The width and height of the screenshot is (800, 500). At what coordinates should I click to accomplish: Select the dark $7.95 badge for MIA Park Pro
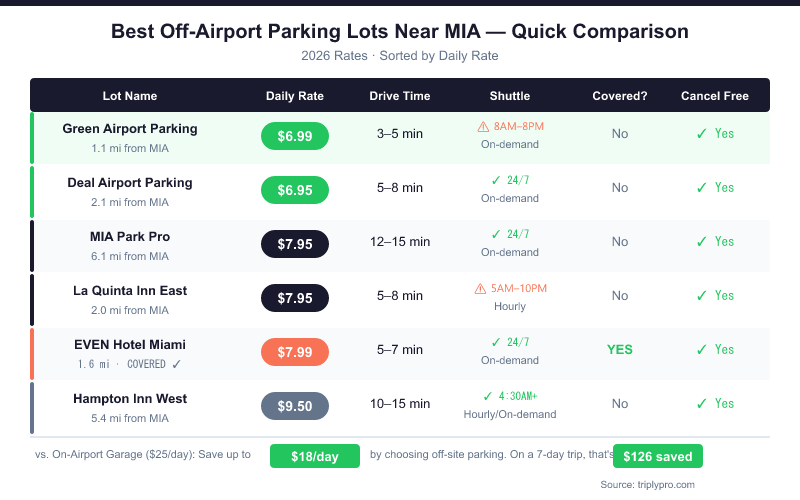point(295,242)
